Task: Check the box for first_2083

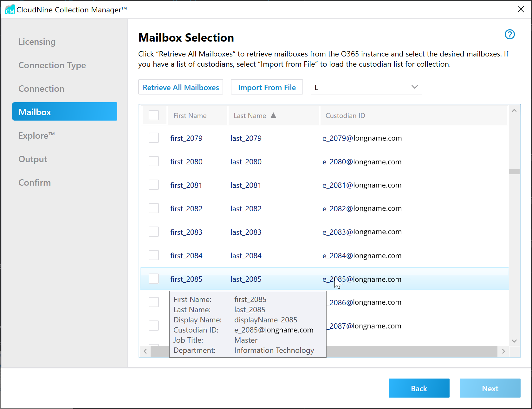Action: pyautogui.click(x=154, y=232)
